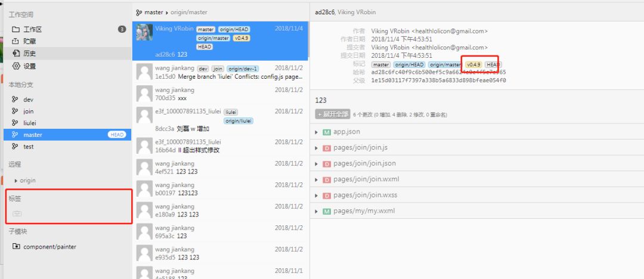Select commit 8dcc3a 刘磊 w 增加

click(220, 120)
